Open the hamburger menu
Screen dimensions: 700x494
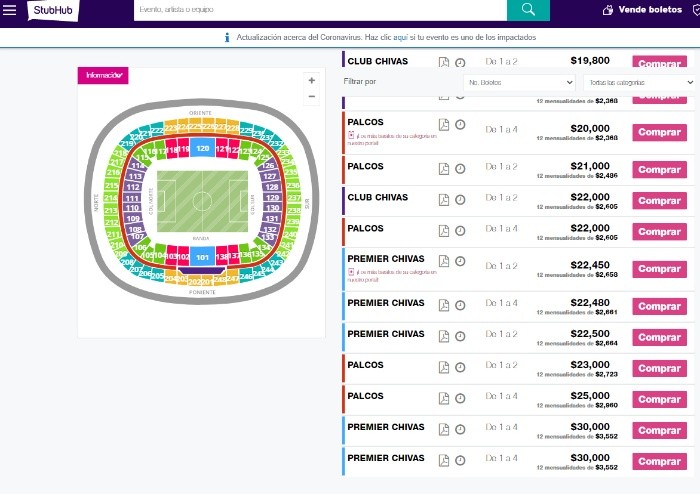(x=10, y=10)
